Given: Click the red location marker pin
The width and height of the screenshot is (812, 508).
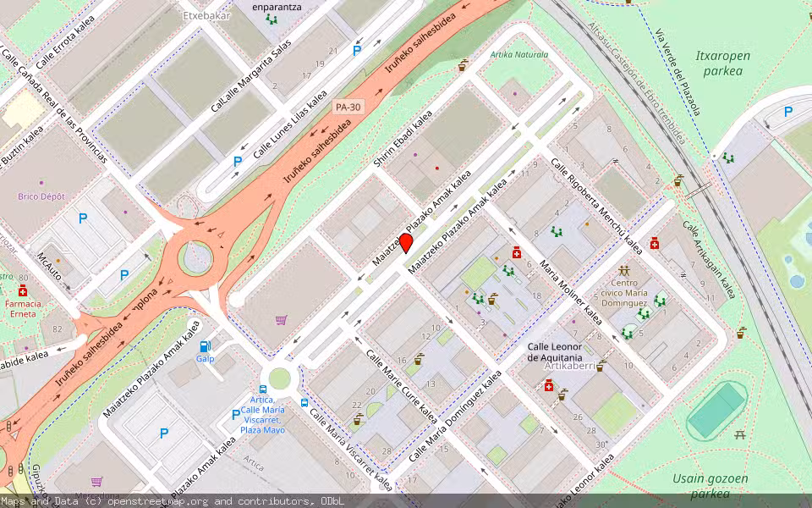Looking at the screenshot, I should pos(406,243).
